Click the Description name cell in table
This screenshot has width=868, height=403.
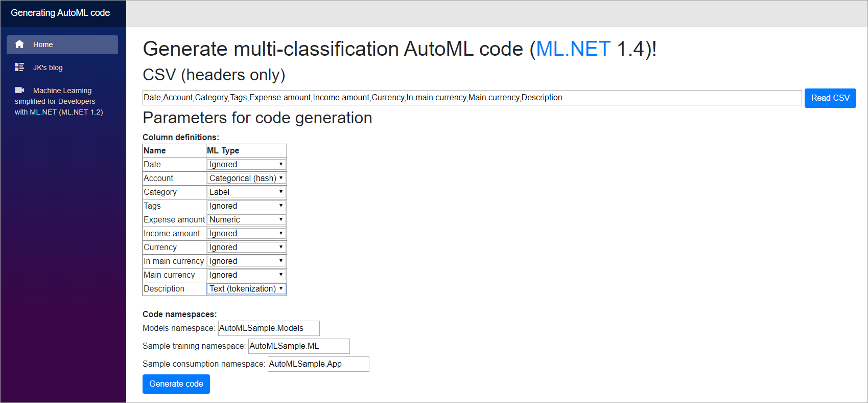(x=174, y=288)
